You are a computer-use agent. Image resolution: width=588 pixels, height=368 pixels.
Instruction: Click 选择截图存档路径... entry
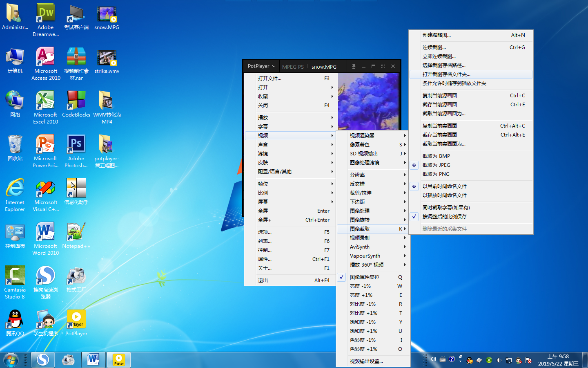(x=471, y=65)
